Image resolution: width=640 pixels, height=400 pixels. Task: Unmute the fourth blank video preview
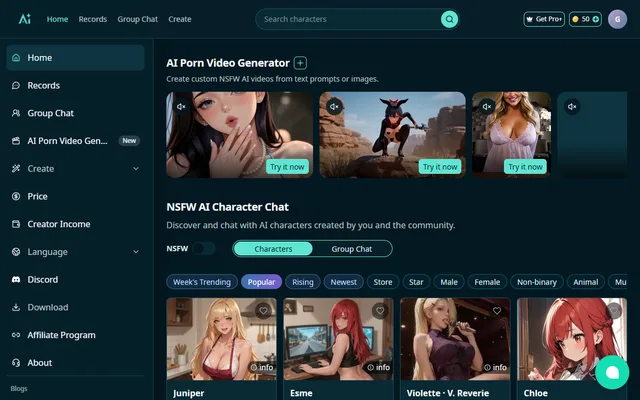(x=572, y=107)
